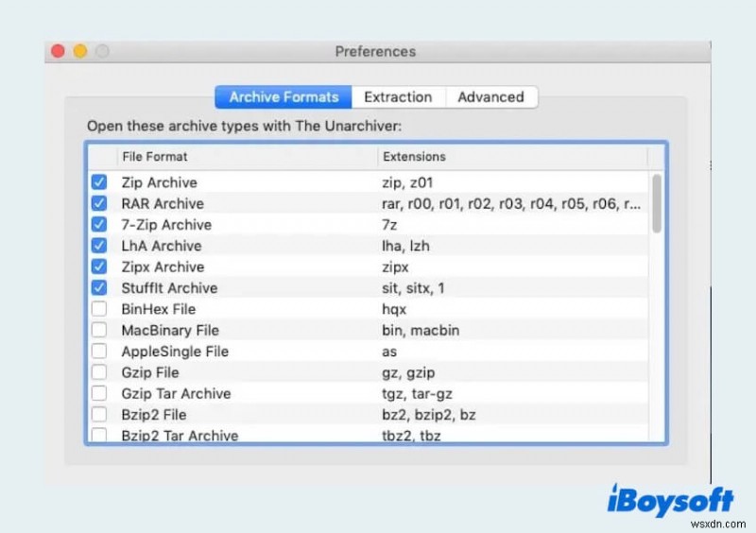
Task: Uncheck the StuffIt Archive checkbox
Action: pyautogui.click(x=99, y=288)
